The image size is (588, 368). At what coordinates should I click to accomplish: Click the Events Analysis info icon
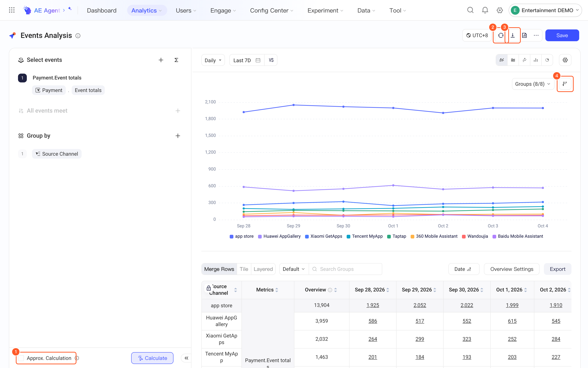click(x=78, y=36)
